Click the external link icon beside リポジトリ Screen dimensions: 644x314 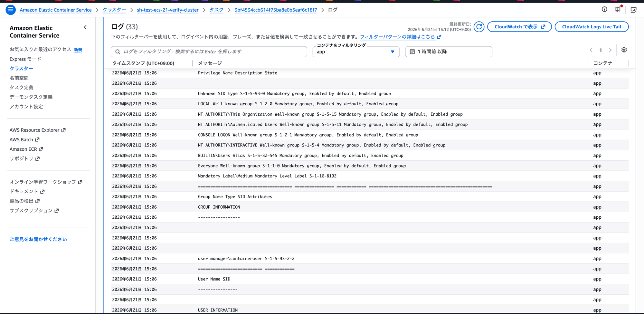click(37, 158)
